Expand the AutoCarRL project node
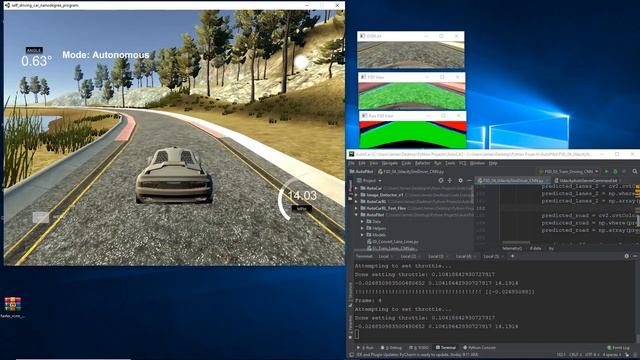Image resolution: width=640 pixels, height=360 pixels. pos(357,202)
